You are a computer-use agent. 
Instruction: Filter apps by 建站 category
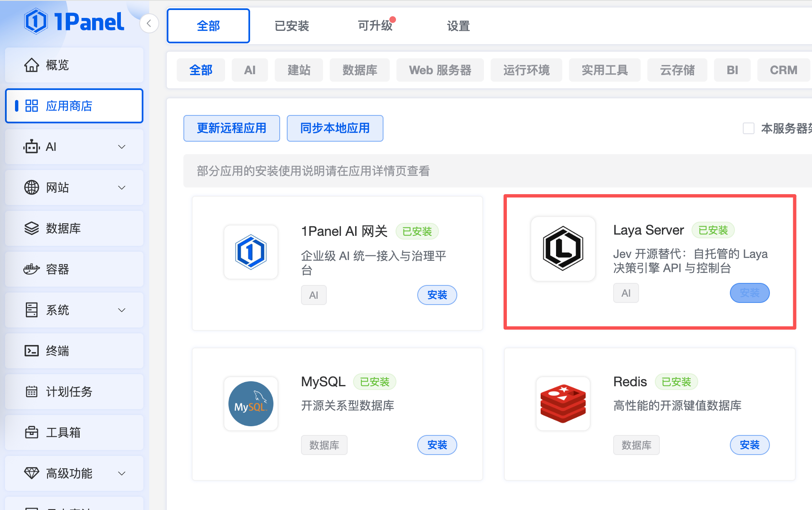(299, 70)
